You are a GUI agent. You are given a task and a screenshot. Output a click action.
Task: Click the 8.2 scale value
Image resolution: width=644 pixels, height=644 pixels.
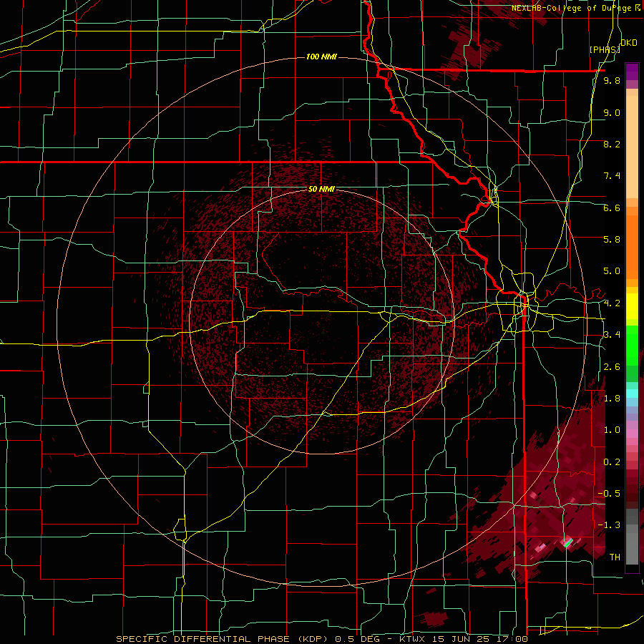pyautogui.click(x=612, y=144)
